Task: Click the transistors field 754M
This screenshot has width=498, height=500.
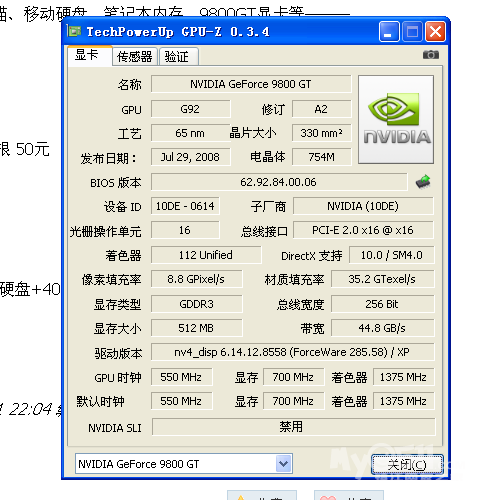Action: tap(321, 157)
